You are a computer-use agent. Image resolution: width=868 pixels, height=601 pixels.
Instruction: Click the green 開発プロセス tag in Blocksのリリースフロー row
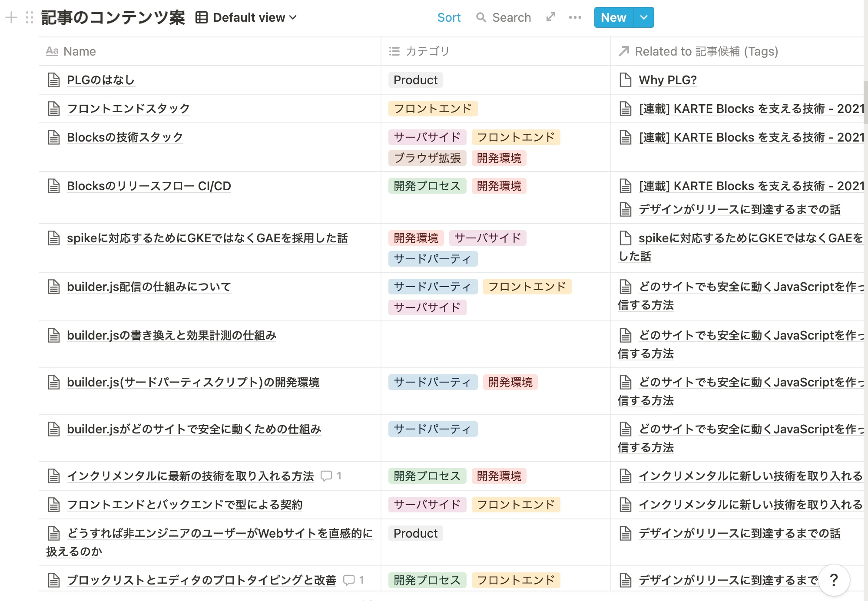pos(427,186)
